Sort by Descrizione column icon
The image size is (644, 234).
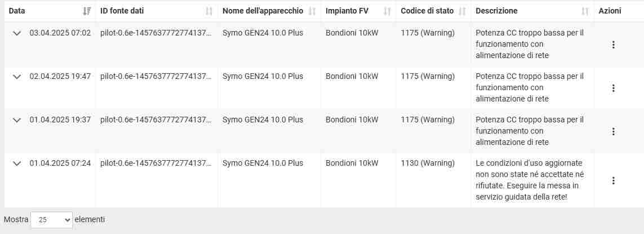click(x=585, y=11)
